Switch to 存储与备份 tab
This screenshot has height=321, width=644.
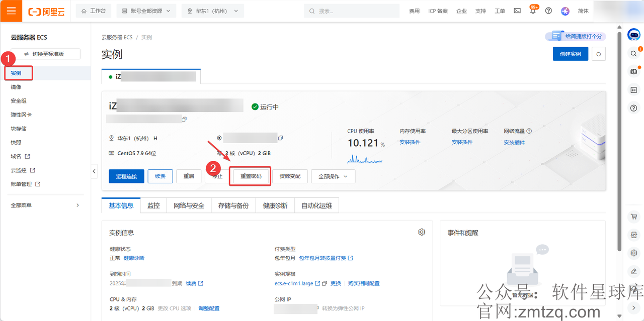[233, 205]
